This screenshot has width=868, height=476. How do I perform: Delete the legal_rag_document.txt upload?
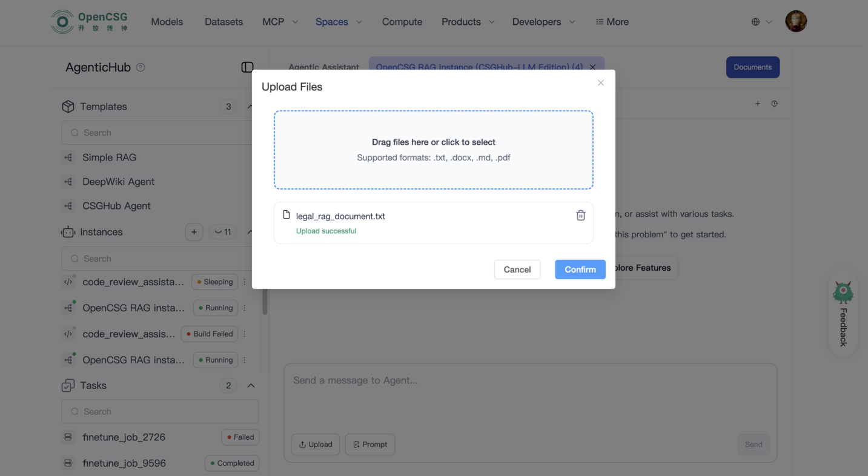pyautogui.click(x=580, y=216)
